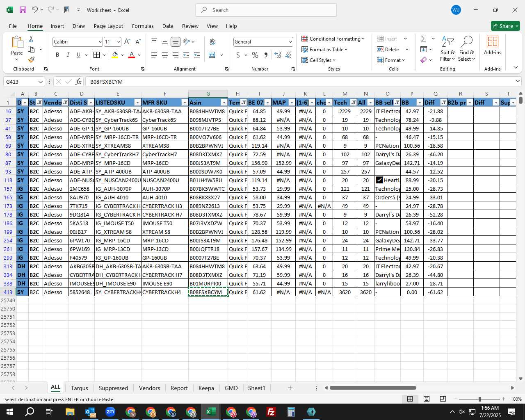525x420 pixels.
Task: Open the Targus sheet tab
Action: (x=79, y=388)
